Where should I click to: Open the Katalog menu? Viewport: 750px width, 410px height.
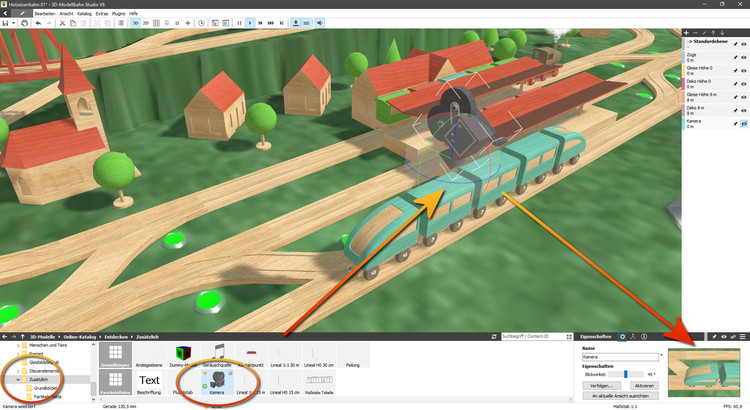pyautogui.click(x=84, y=14)
